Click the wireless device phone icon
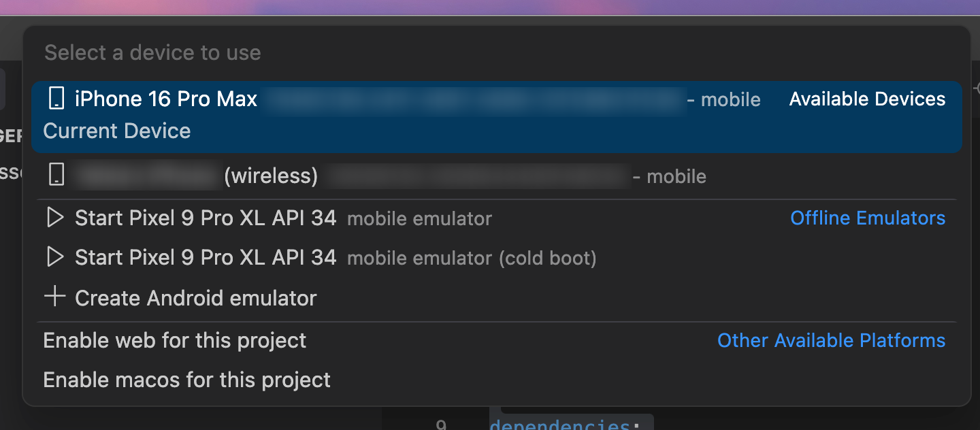The width and height of the screenshot is (980, 430). (x=56, y=176)
